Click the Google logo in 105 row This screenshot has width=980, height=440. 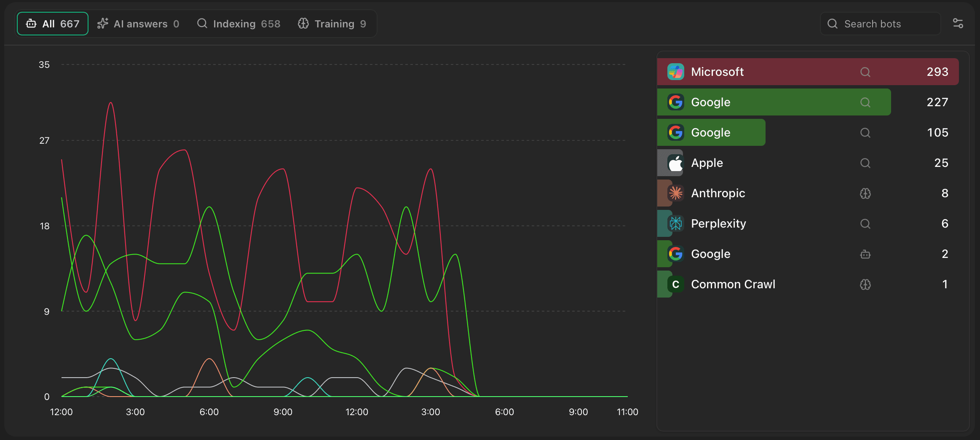[676, 132]
